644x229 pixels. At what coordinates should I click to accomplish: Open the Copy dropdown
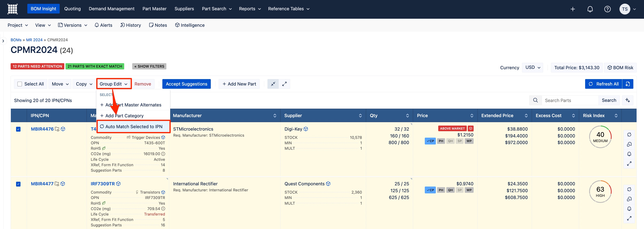(84, 84)
